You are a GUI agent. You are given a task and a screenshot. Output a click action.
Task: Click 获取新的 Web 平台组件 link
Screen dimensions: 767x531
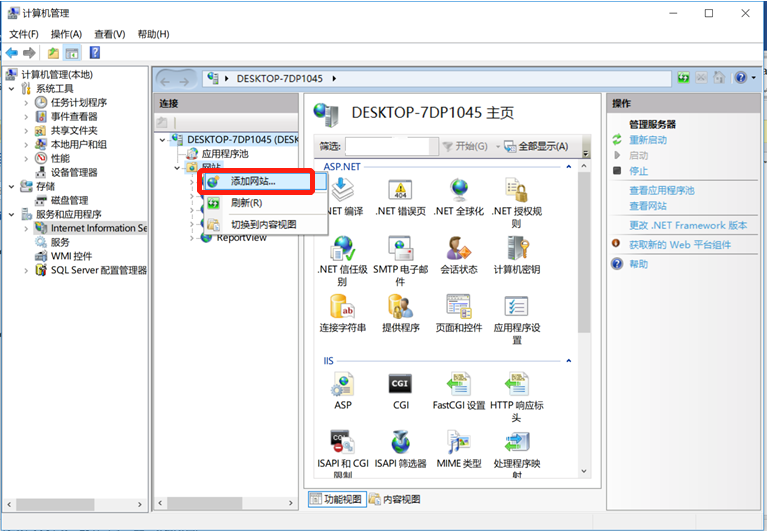(x=679, y=244)
